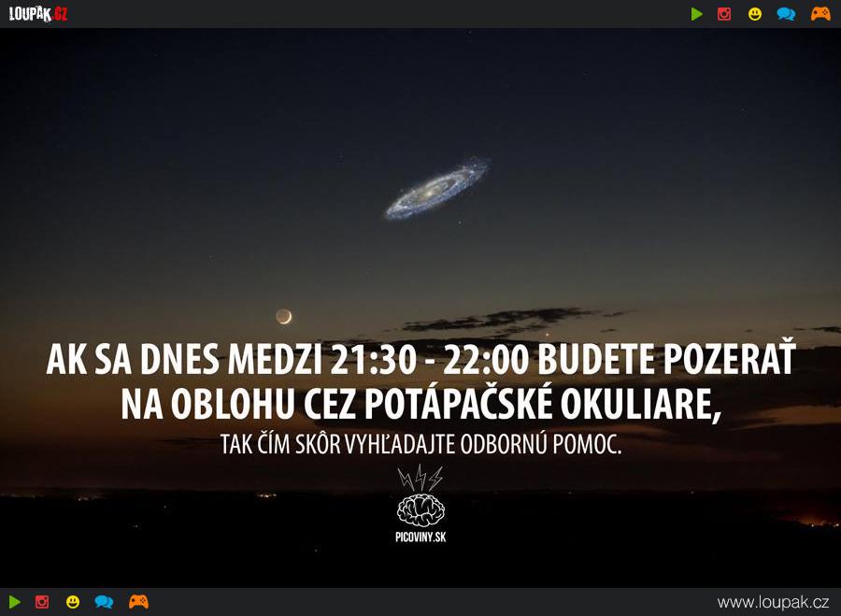Click the red Instagram icon in footer bar
Viewport: 841px width, 616px height.
[42, 602]
